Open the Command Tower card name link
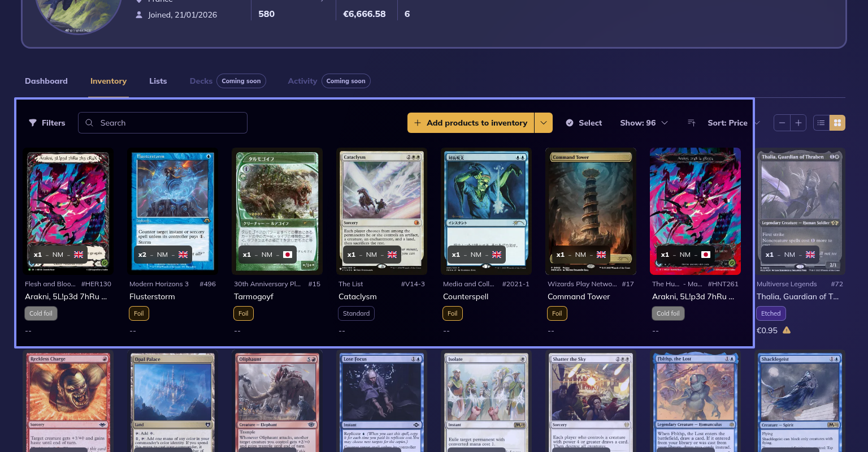868x452 pixels. click(x=579, y=296)
